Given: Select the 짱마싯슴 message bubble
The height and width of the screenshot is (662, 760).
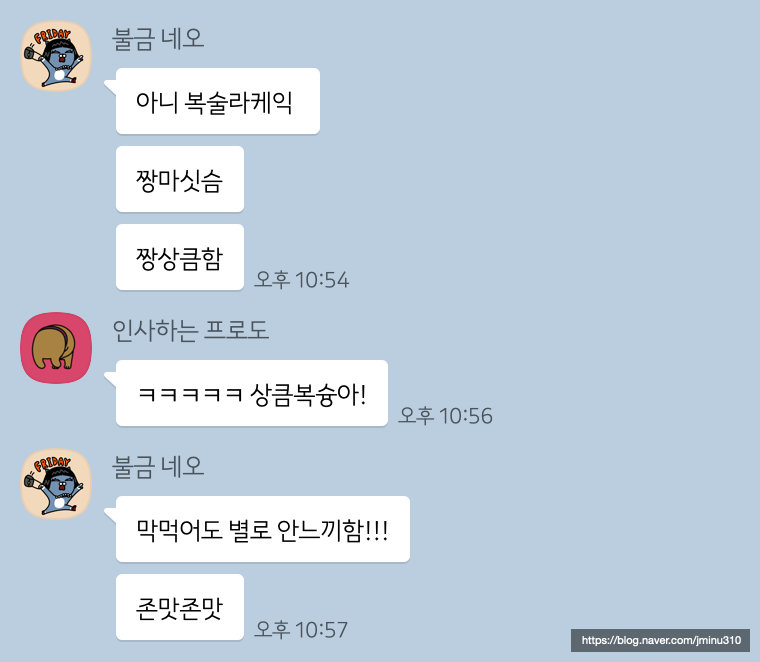Looking at the screenshot, I should click(x=180, y=179).
